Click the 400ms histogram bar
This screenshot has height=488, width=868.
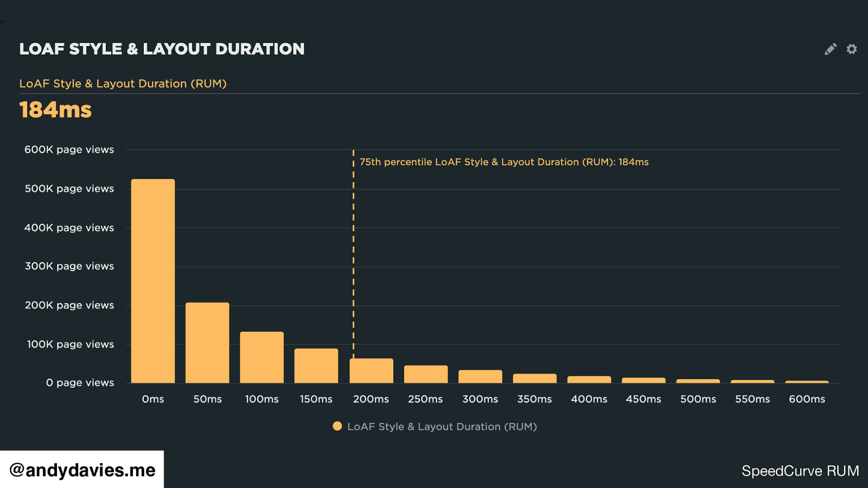tap(589, 380)
